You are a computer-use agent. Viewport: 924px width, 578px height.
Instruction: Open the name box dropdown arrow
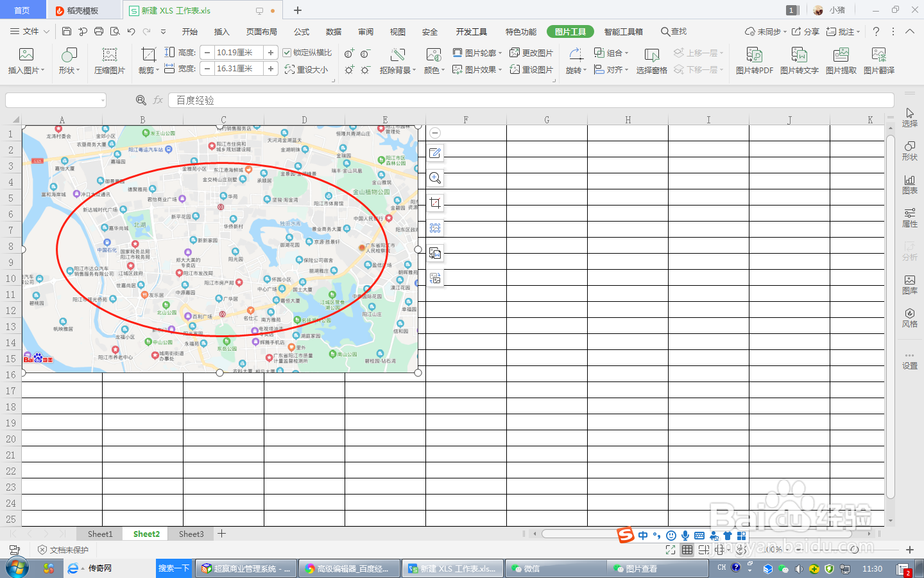tap(102, 100)
